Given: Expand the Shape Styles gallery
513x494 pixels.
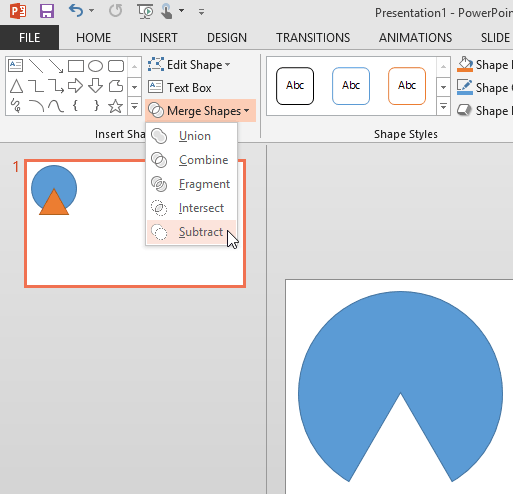Looking at the screenshot, I should coord(443,107).
